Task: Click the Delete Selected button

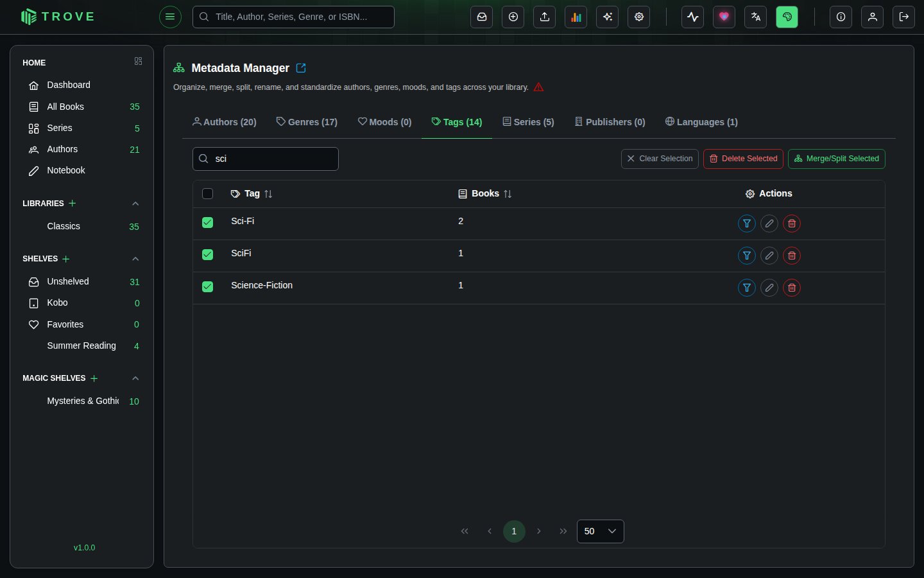Action: tap(743, 159)
